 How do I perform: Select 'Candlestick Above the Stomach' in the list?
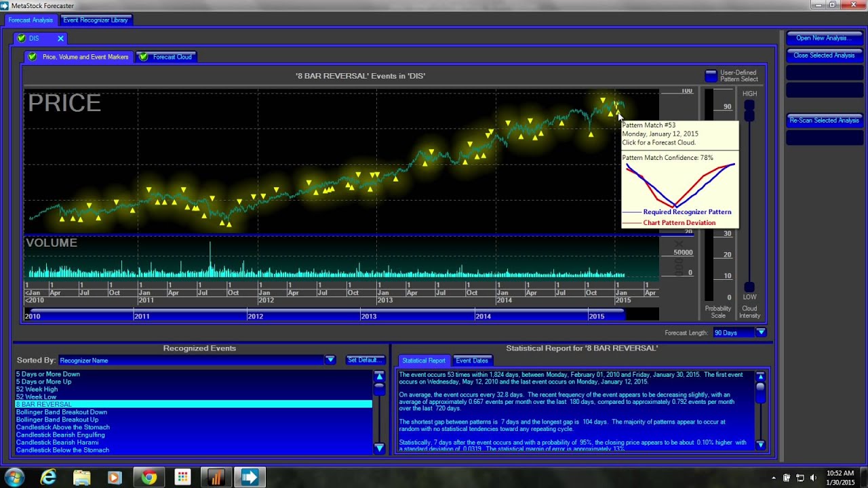tap(194, 427)
